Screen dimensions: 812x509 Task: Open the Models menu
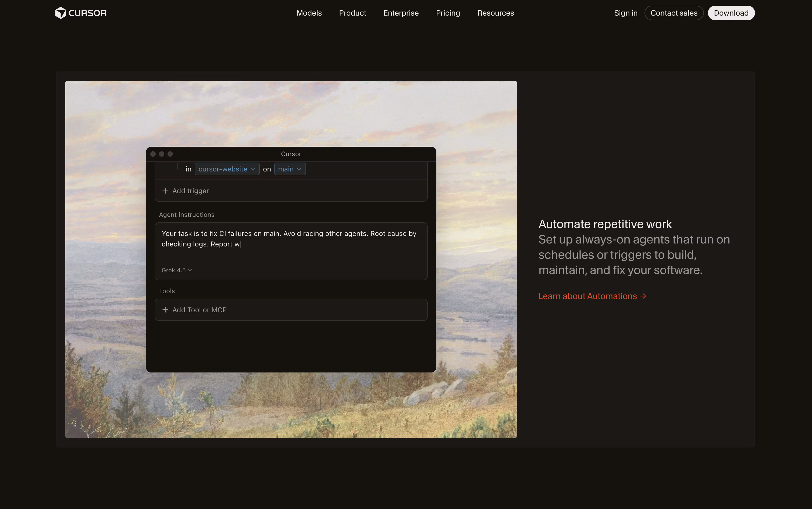tap(309, 13)
